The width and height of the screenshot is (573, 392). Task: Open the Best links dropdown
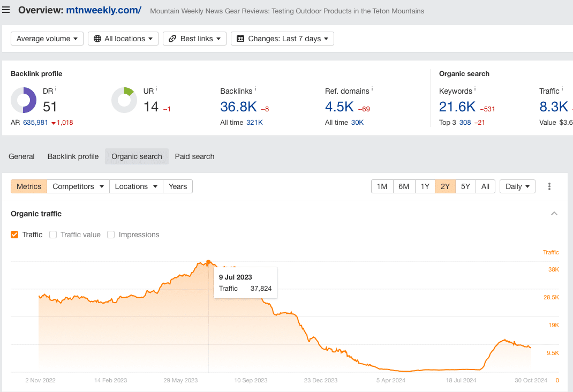(194, 39)
